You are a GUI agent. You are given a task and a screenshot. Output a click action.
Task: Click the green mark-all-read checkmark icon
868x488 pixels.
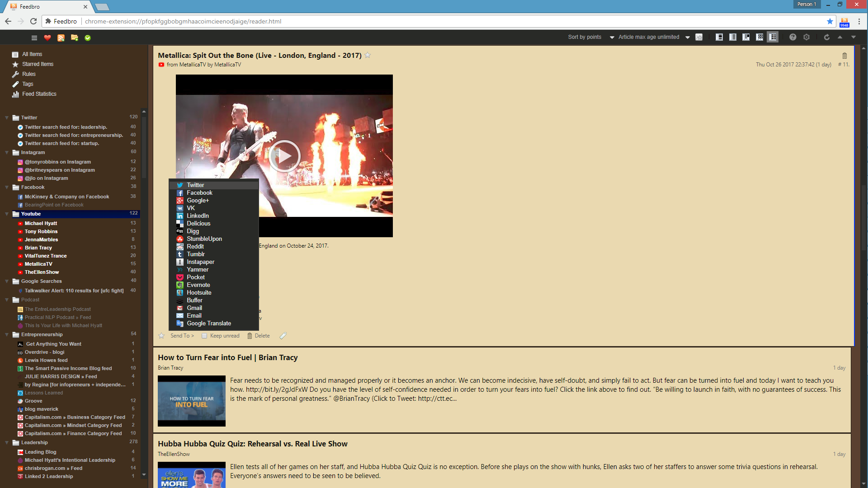(88, 38)
